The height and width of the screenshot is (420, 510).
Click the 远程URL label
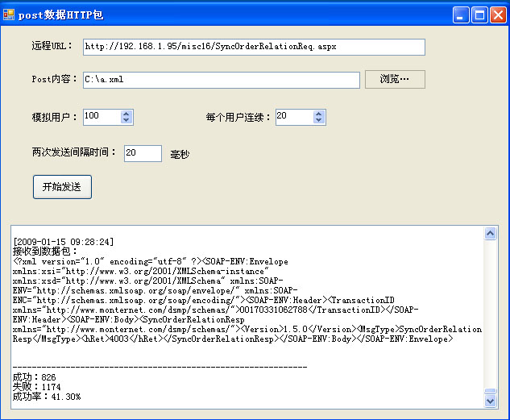tap(52, 45)
